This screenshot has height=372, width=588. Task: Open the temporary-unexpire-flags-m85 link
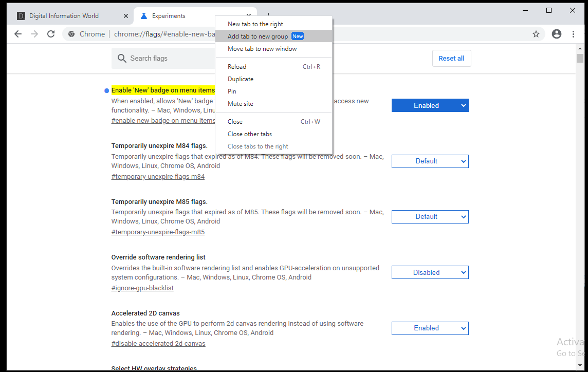point(157,232)
